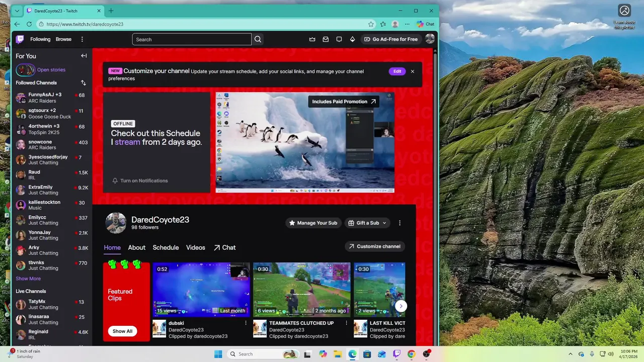This screenshot has height=362, width=644.
Task: Click the Edit button in the banner
Action: [x=397, y=71]
